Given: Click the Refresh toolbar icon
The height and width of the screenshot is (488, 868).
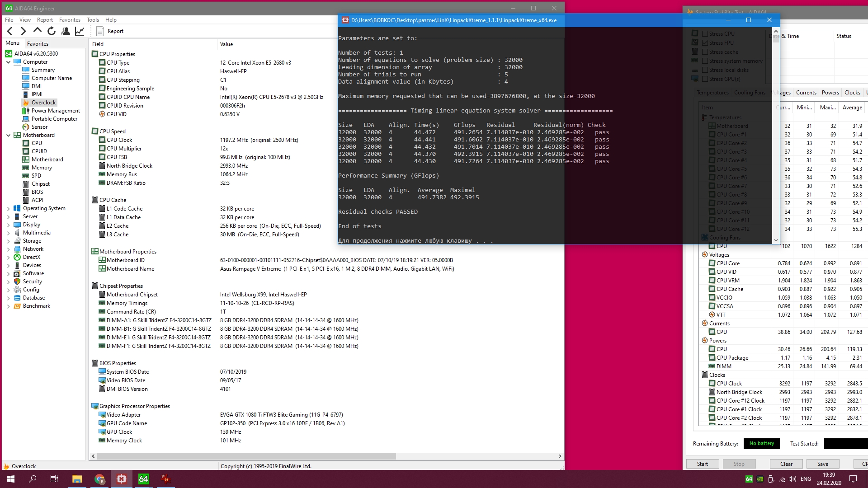Looking at the screenshot, I should click(x=52, y=31).
